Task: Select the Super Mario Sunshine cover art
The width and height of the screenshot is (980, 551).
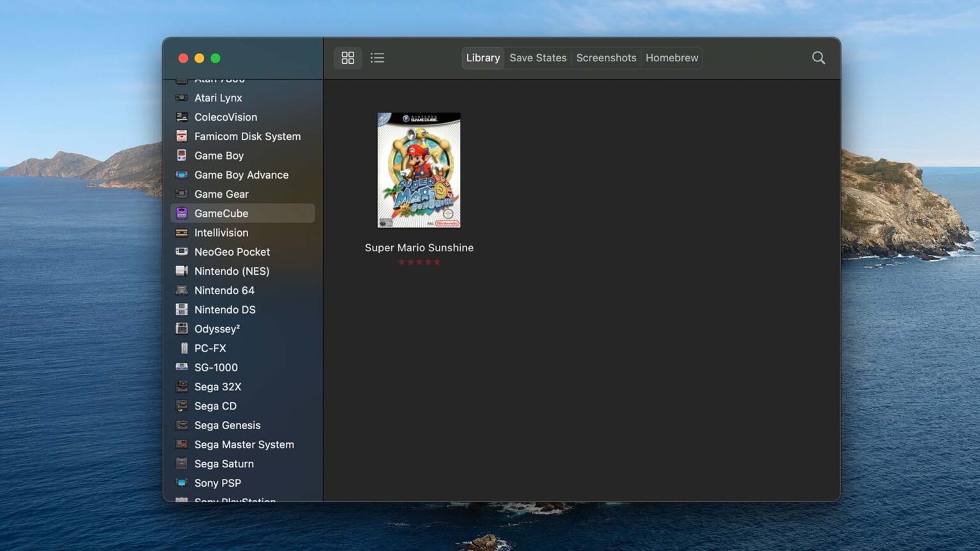Action: pyautogui.click(x=419, y=170)
